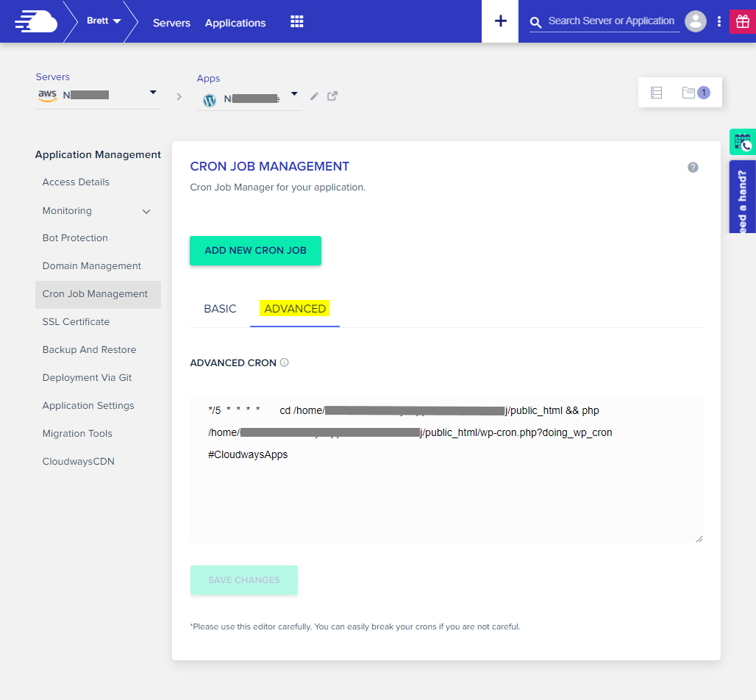Viewport: 756px width, 700px height.
Task: Click the Servers breadcrumb label
Action: point(52,76)
